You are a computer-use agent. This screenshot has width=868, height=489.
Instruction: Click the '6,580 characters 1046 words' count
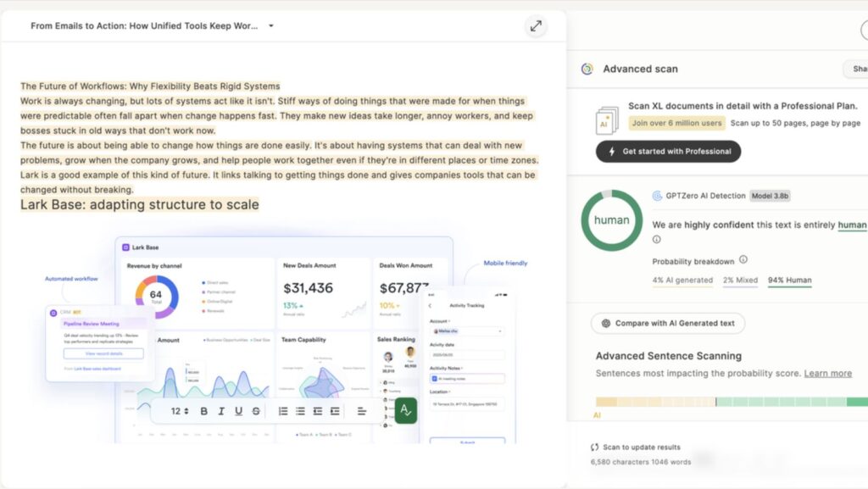[x=641, y=462]
